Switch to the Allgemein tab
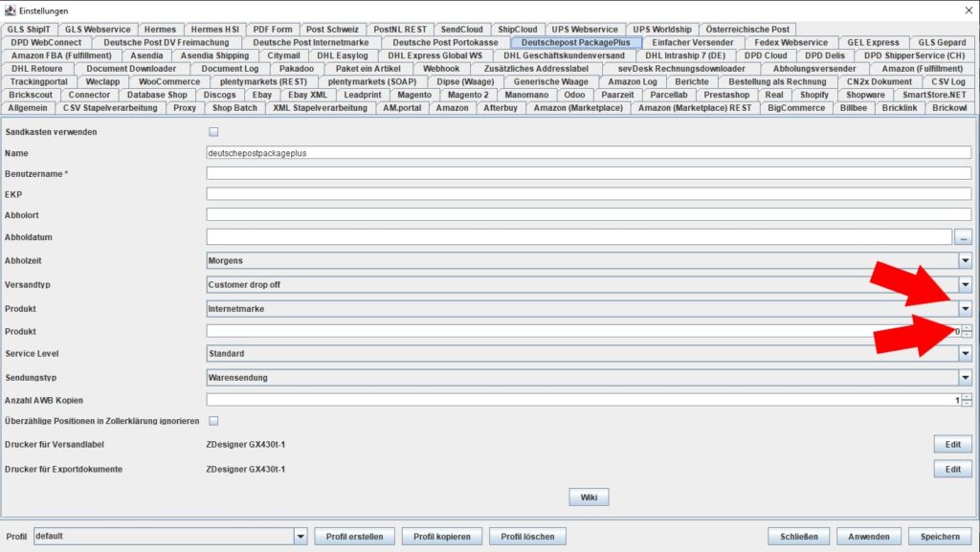The height and width of the screenshot is (552, 980). (28, 108)
